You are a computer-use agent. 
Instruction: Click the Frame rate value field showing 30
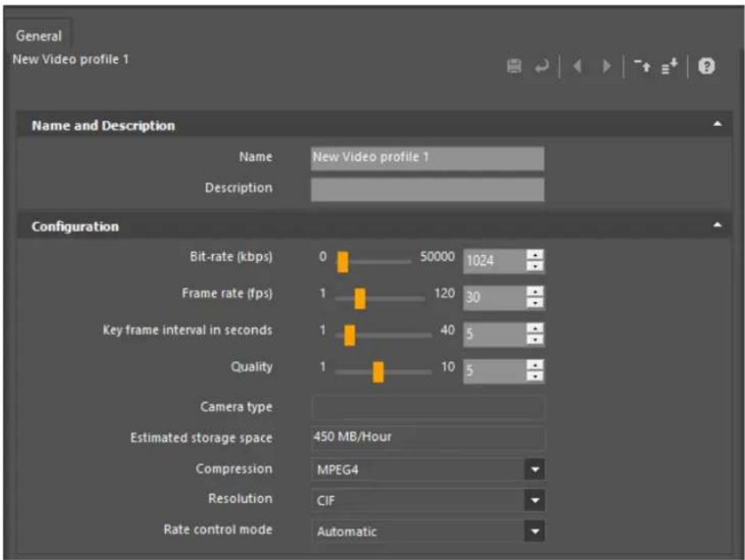[x=495, y=297]
